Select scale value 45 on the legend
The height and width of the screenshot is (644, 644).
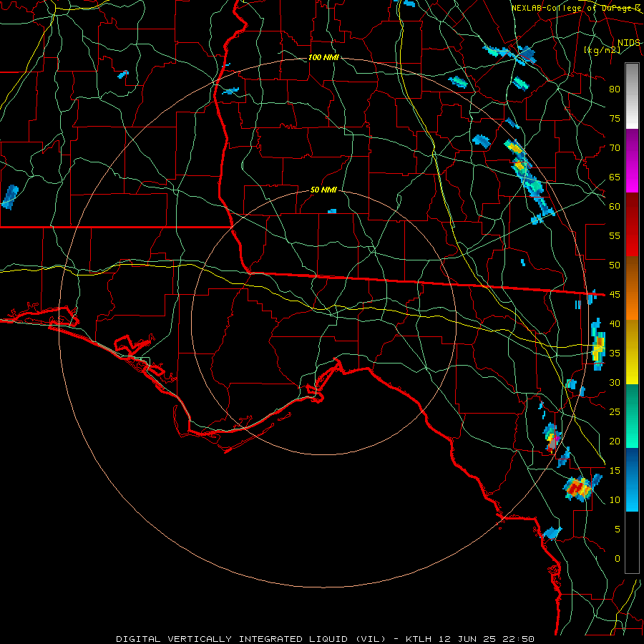pos(615,295)
